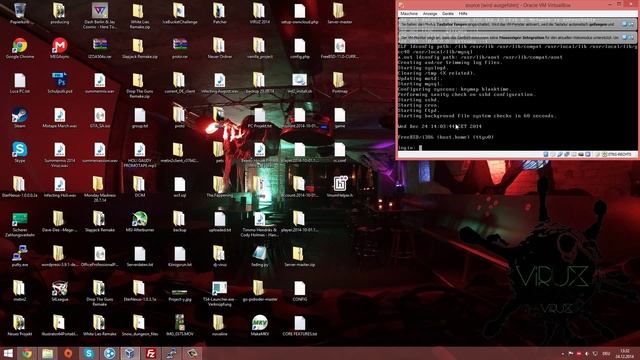640x360 pixels.
Task: Open the Maschine menu in VirtualBox
Action: (409, 13)
